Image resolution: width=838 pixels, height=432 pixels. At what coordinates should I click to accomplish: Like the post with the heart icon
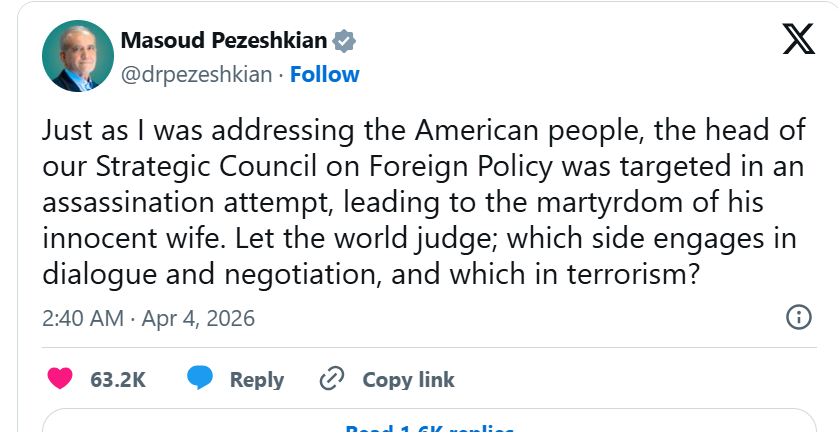click(x=61, y=379)
